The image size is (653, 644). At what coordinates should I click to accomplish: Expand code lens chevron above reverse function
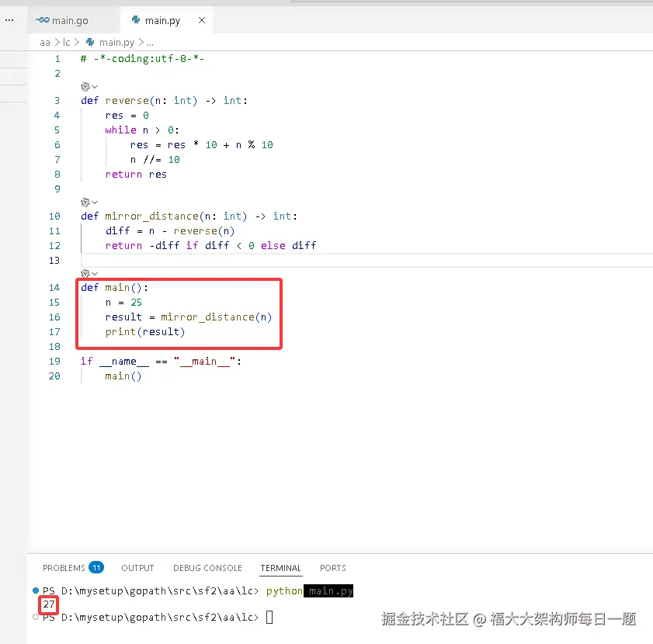pos(95,87)
